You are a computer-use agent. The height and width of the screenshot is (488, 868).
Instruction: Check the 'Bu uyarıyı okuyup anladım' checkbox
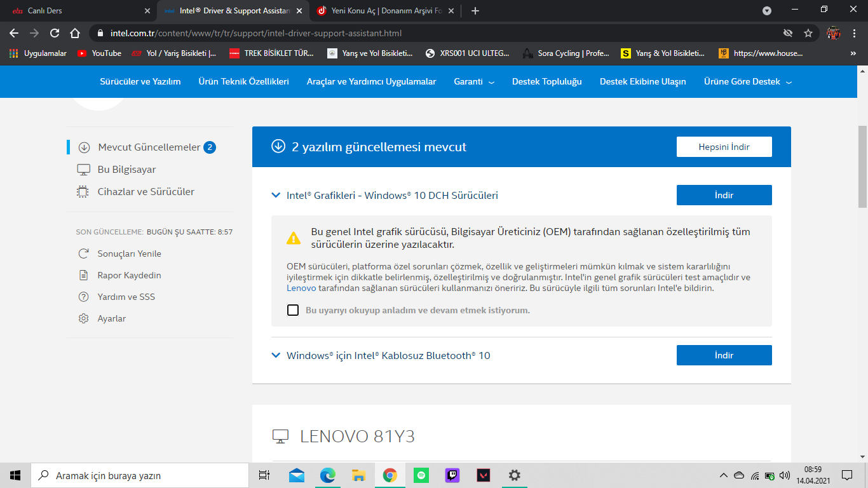[x=293, y=310]
